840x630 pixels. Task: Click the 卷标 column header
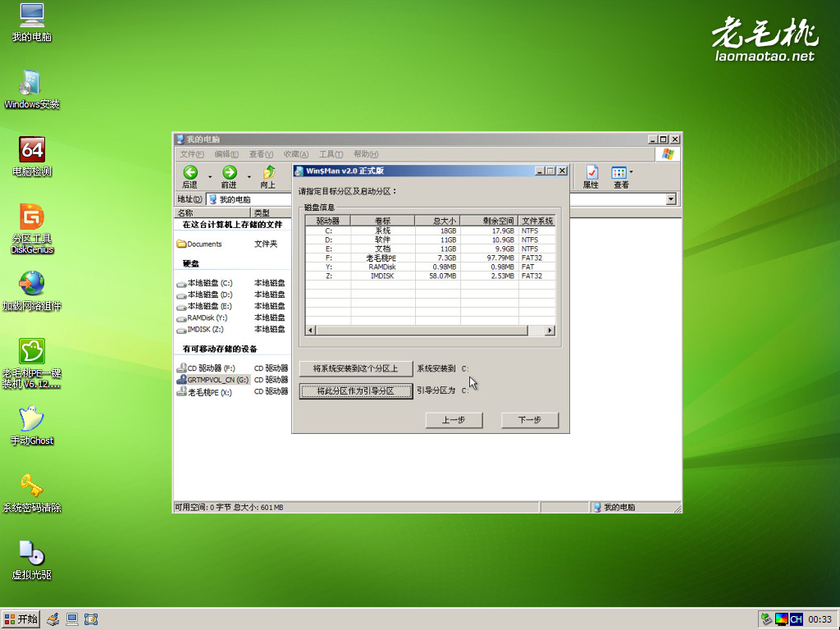pos(383,221)
